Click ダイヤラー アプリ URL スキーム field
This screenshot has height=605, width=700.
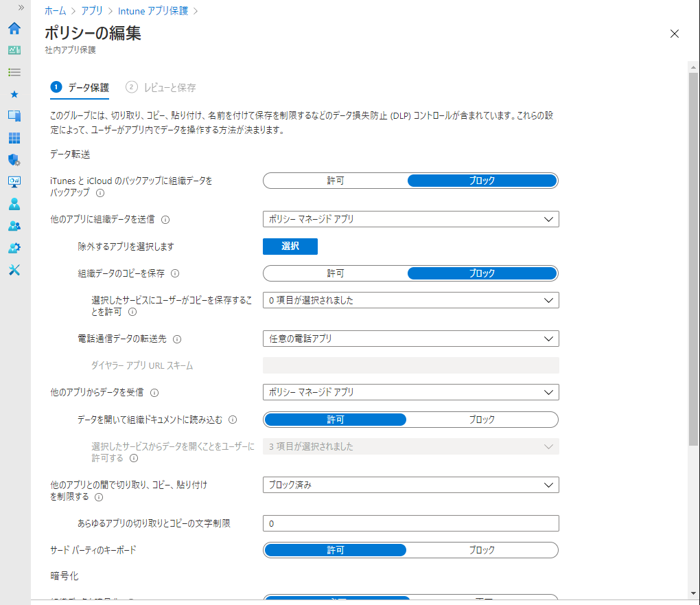410,365
